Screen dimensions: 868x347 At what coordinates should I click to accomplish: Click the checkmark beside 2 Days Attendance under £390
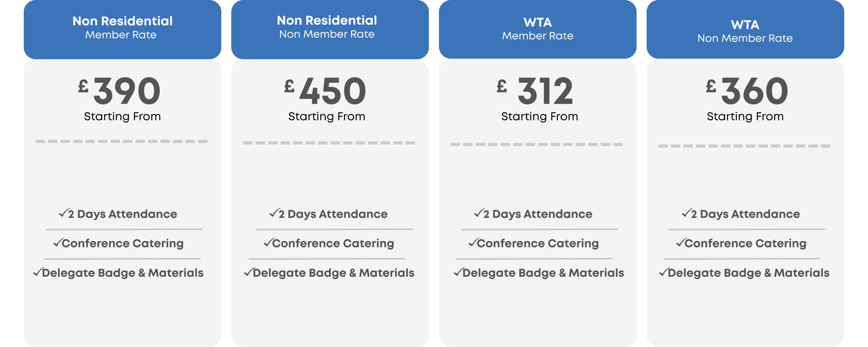coord(63,213)
